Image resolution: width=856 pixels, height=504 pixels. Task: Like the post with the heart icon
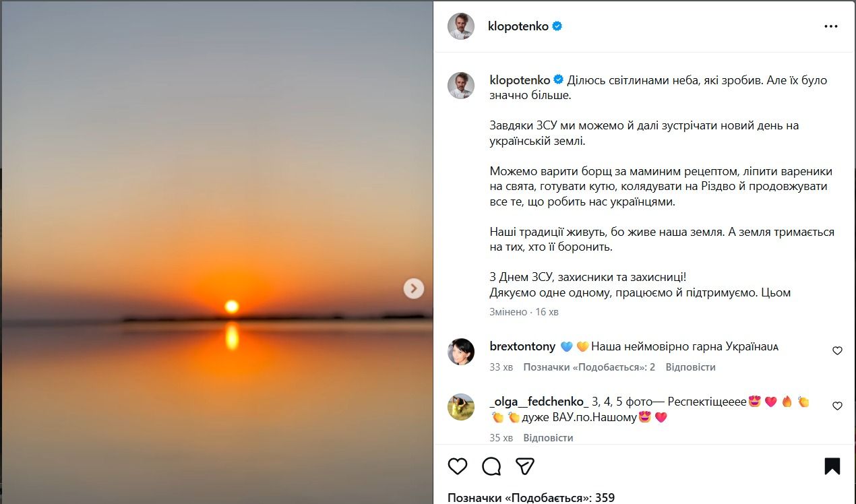pyautogui.click(x=458, y=466)
